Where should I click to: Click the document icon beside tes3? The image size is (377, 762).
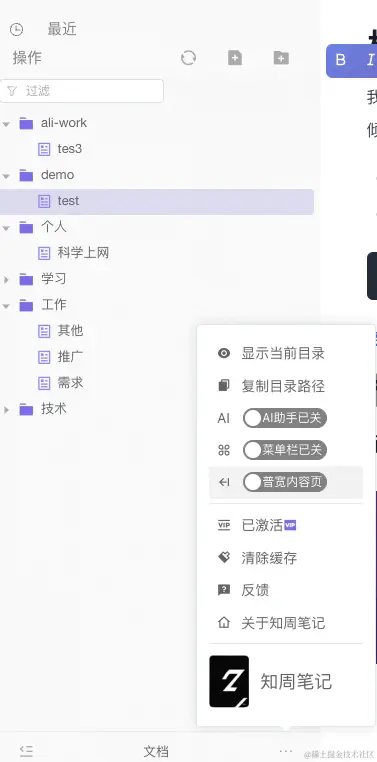(x=44, y=149)
